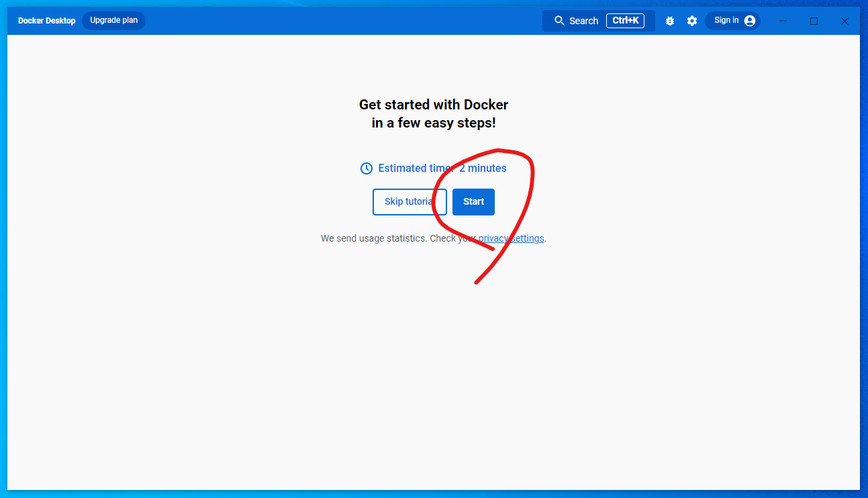Maximize the Docker Desktop window
The width and height of the screenshot is (868, 498).
coord(814,21)
